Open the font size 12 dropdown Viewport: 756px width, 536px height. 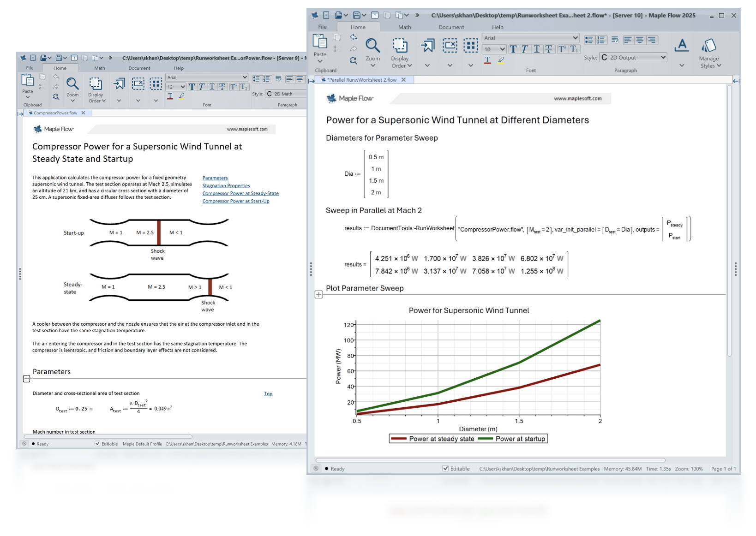(x=176, y=87)
